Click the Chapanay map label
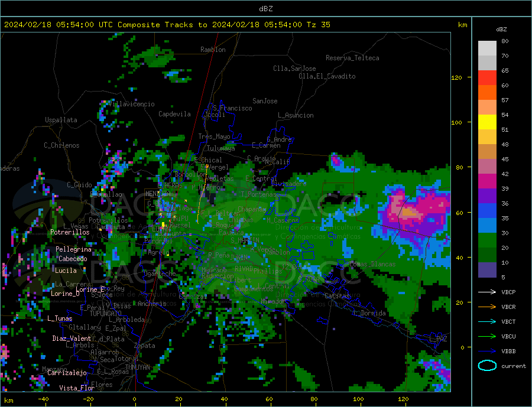The height and width of the screenshot is (407, 532). pos(252,209)
